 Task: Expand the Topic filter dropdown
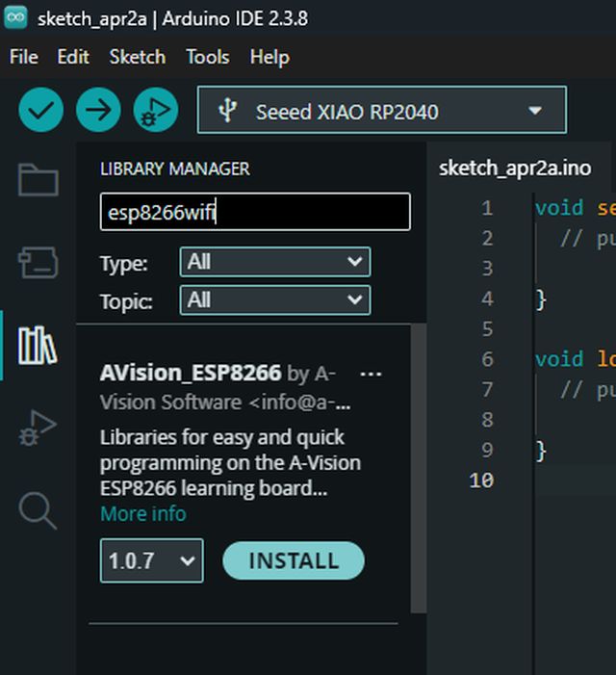pos(275,299)
